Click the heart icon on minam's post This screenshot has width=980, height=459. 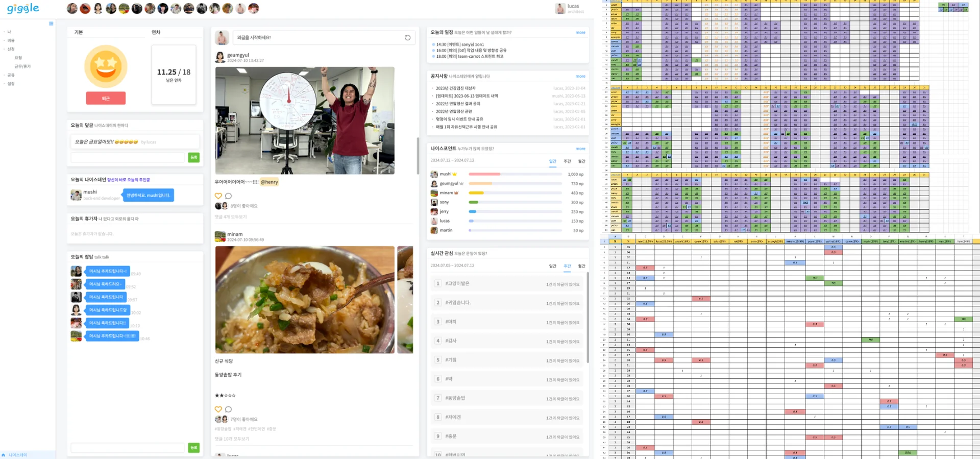[x=218, y=409]
